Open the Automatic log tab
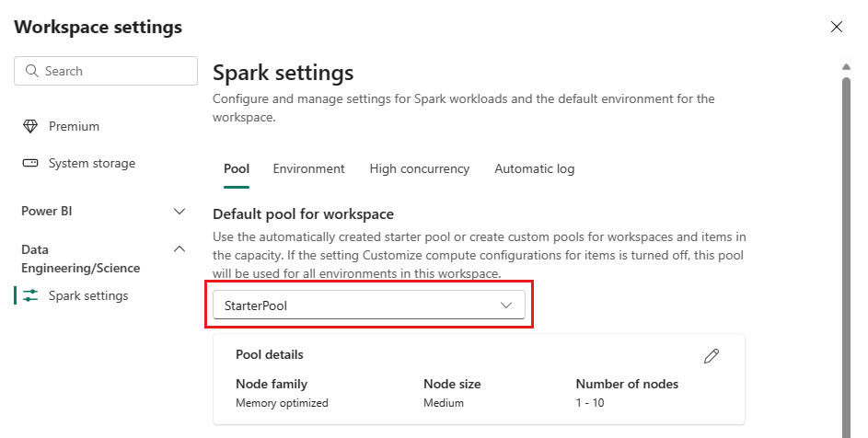Screen dimensions: 868x438 tap(535, 169)
